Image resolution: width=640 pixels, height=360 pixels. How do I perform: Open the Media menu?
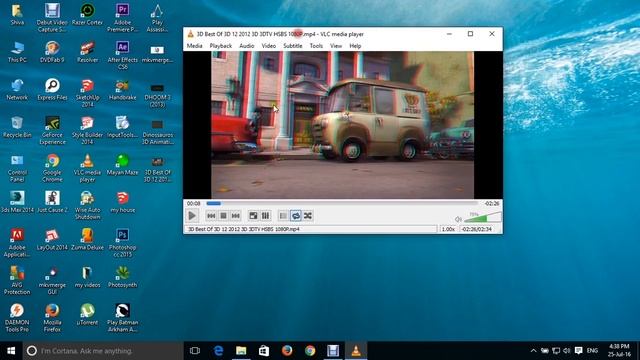pos(194,46)
